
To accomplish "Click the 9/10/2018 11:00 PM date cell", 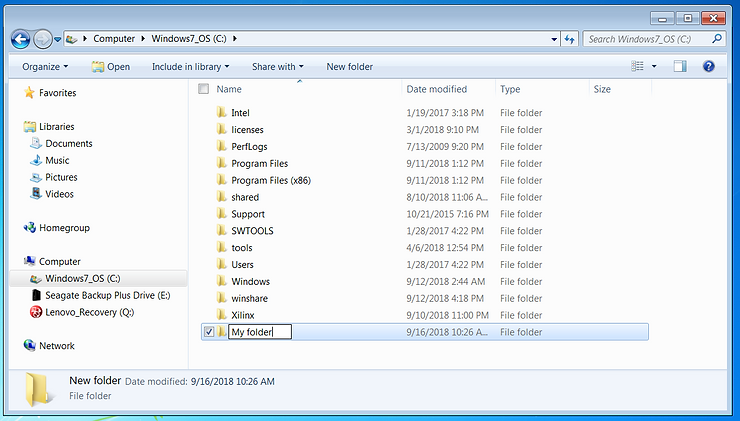I will coord(447,315).
